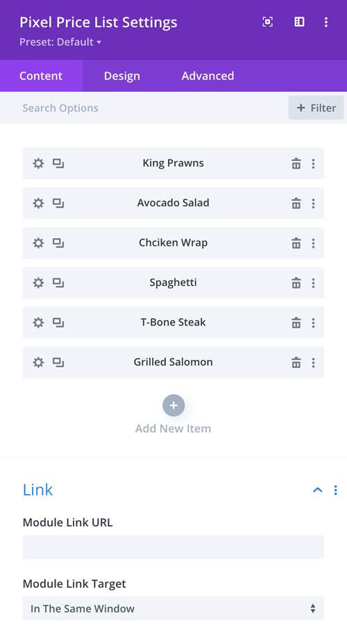The image size is (347, 644).
Task: Delete the Grilled Salomon item
Action: point(296,363)
